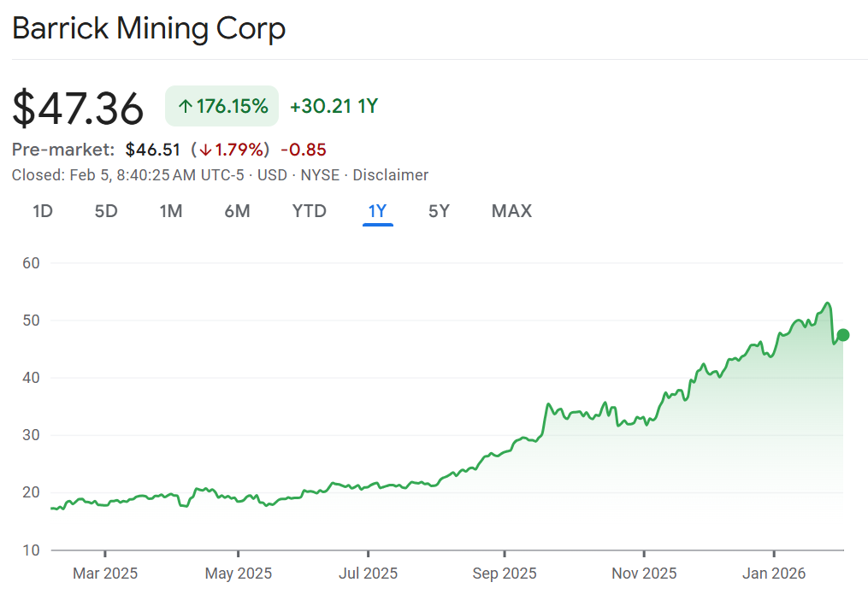Screen dimensions: 868x606
Task: Click the Barrick Mining Corp title
Action: [149, 29]
